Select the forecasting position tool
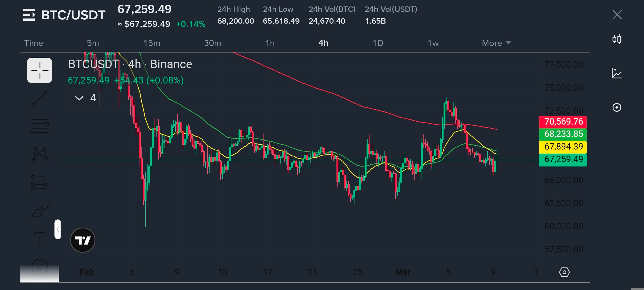 (x=40, y=183)
